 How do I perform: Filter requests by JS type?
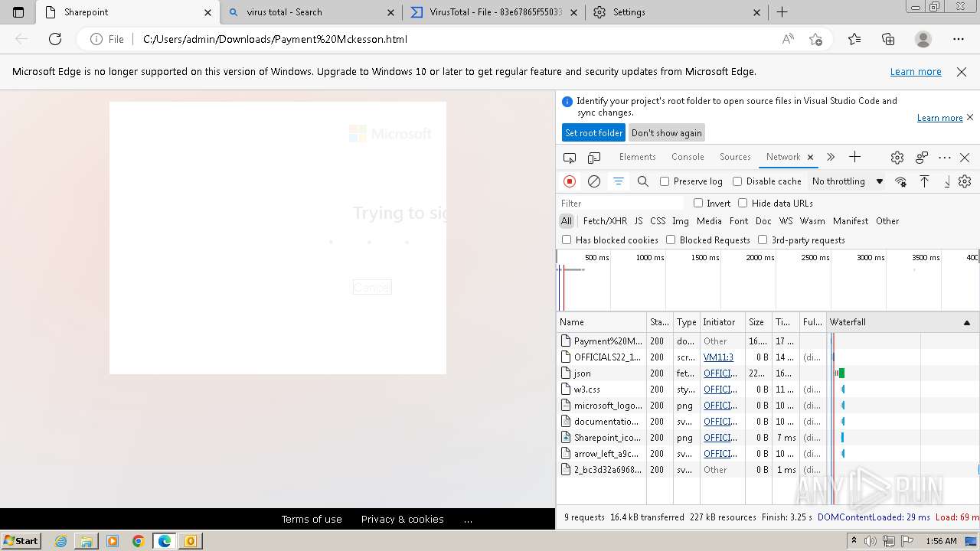pyautogui.click(x=639, y=221)
